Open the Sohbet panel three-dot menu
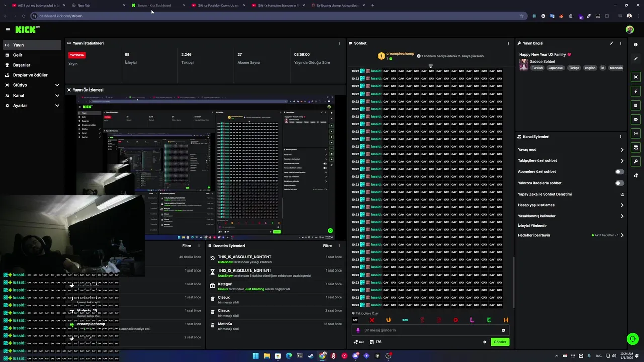Screen dimensions: 644x362 click(508, 43)
